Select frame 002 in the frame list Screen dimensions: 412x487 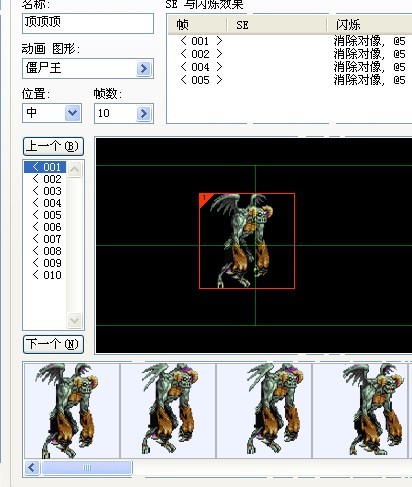coord(45,179)
